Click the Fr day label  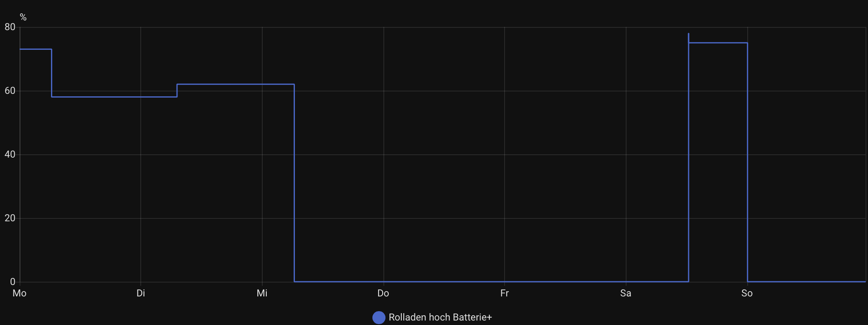(505, 293)
